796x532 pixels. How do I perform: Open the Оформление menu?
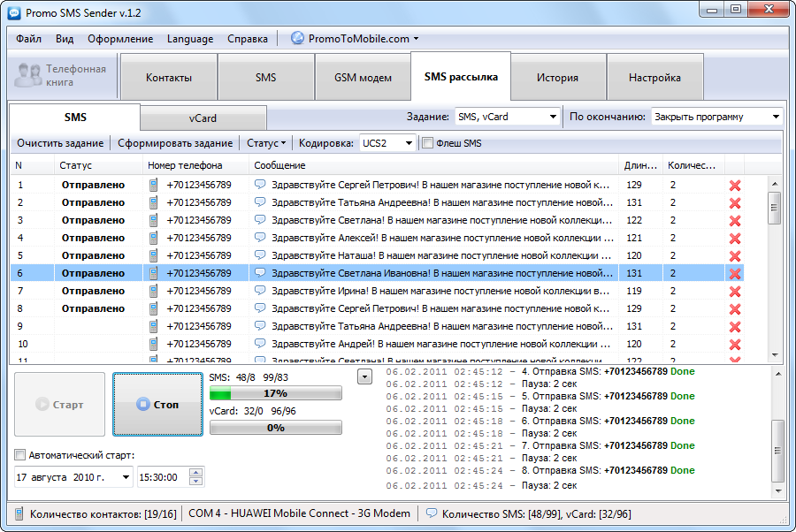click(x=120, y=39)
